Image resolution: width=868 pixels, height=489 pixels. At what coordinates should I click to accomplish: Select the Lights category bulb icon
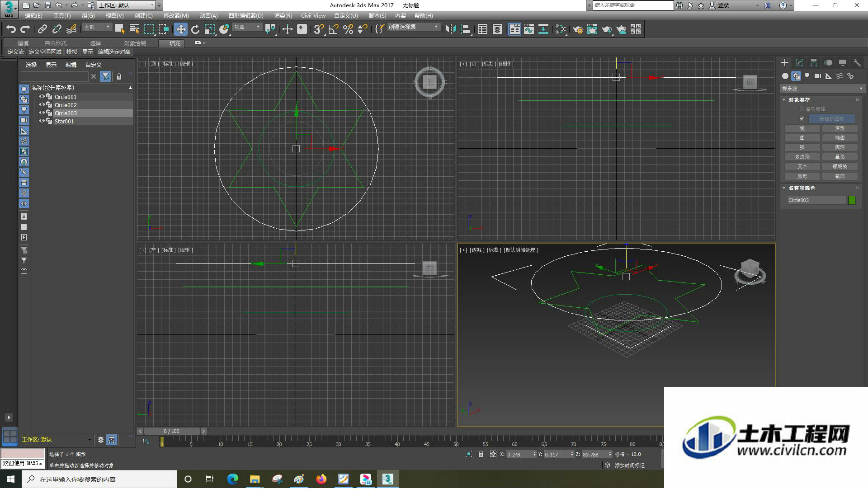[x=807, y=76]
